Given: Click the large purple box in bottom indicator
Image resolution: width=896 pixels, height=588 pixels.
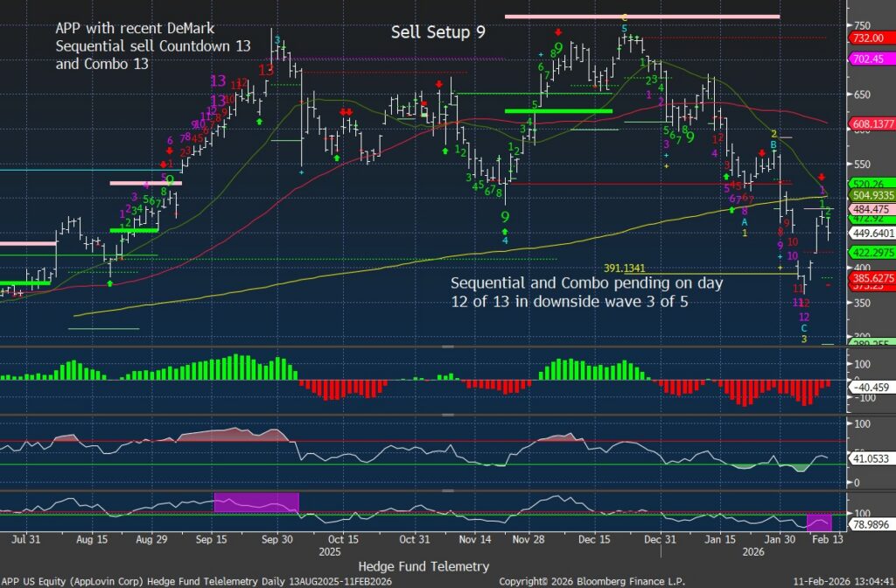Looking at the screenshot, I should [x=256, y=502].
